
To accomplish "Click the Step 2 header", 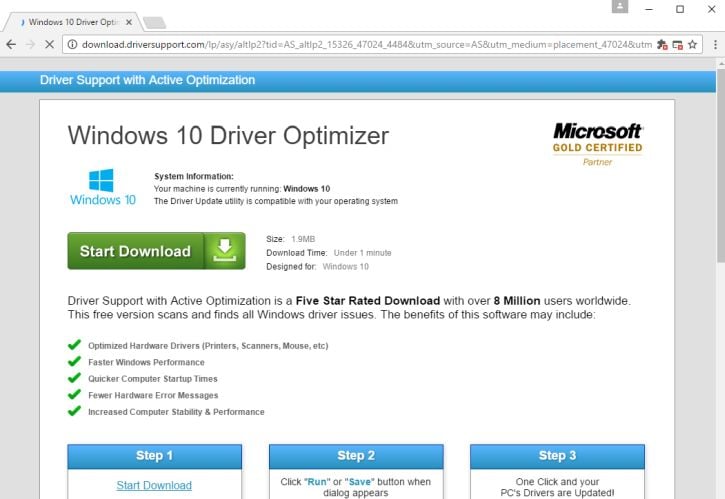I will click(x=356, y=456).
